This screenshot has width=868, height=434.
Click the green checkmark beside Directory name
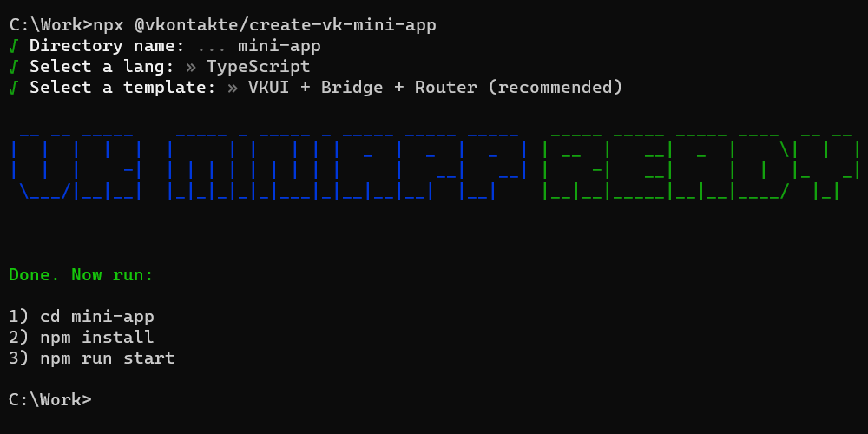[14, 46]
